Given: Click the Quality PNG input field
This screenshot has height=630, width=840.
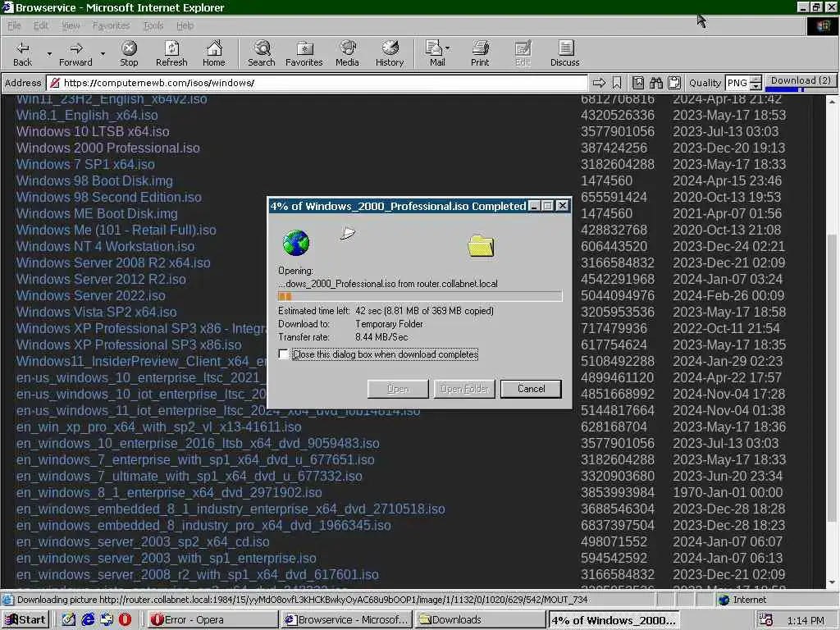Looking at the screenshot, I should click(x=737, y=83).
